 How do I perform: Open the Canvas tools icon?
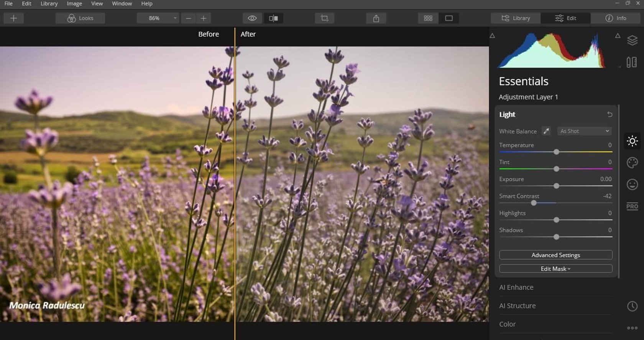632,62
